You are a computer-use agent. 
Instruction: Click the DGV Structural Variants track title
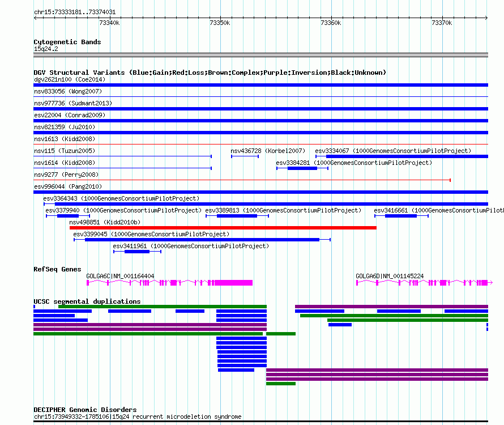tap(210, 73)
